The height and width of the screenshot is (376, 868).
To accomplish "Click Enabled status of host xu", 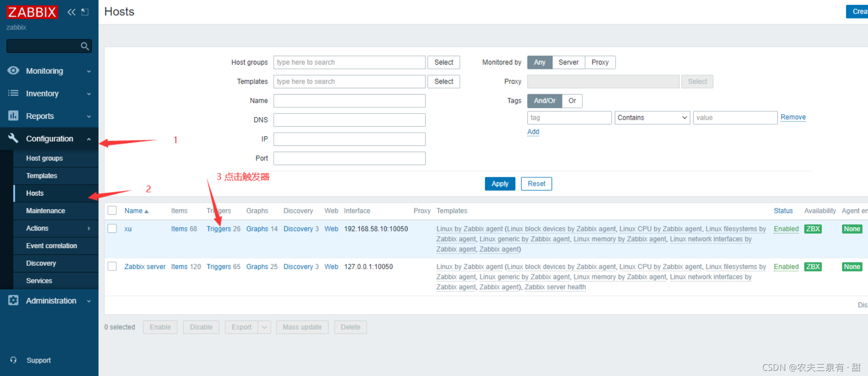I will (x=786, y=229).
